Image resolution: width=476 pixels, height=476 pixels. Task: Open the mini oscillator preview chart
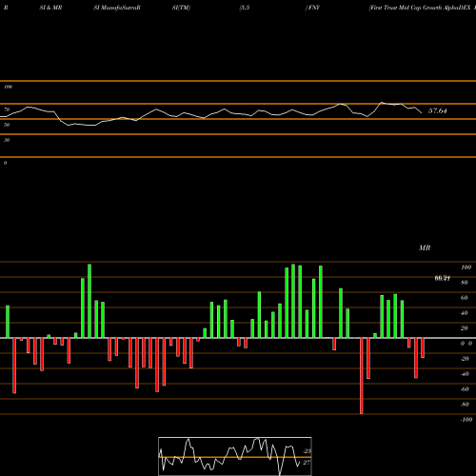(235, 456)
